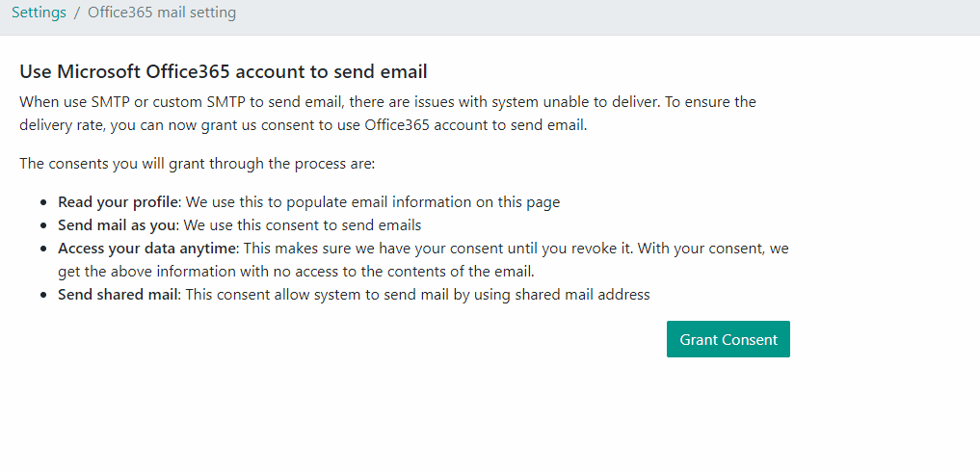Click the bullet before 'Send shared mail'
Image resolution: width=980 pixels, height=473 pixels.
coord(43,295)
